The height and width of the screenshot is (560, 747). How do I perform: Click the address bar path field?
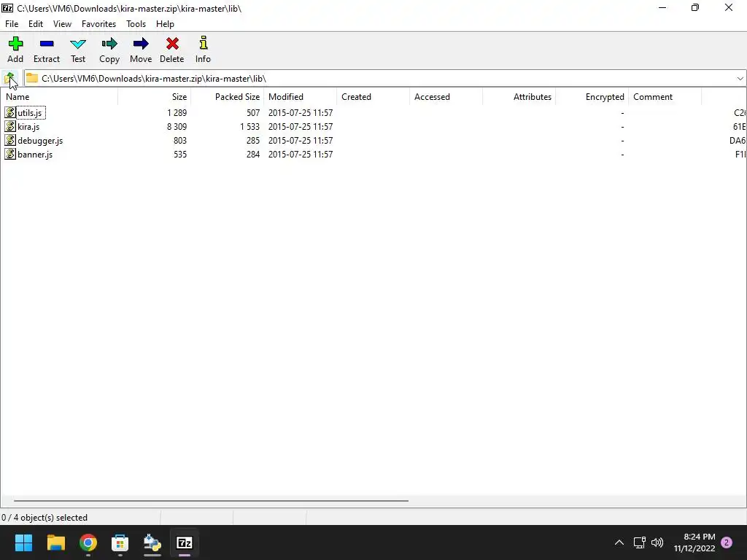385,79
